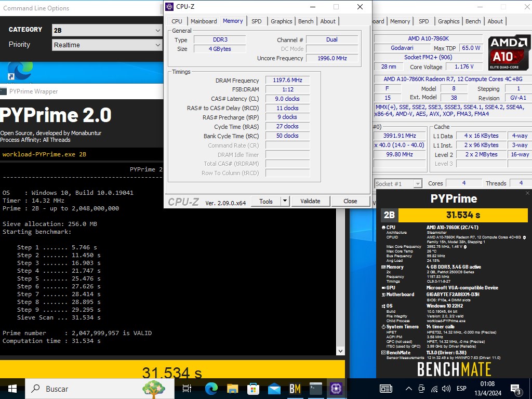
Task: Select Graphics tab in the back CPU-Z window
Action: [448, 21]
